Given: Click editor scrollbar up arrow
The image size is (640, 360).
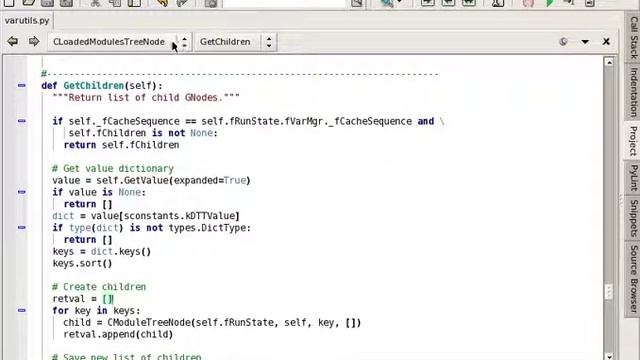Looking at the screenshot, I should point(609,62).
